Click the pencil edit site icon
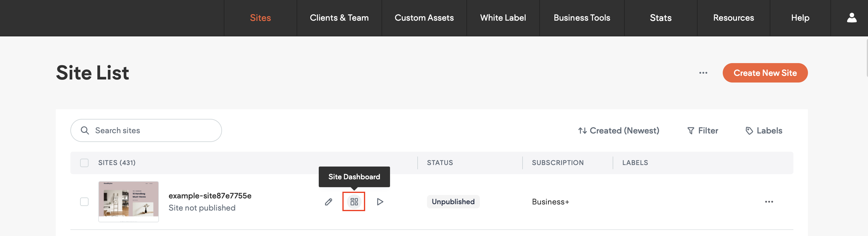The image size is (868, 236). tap(328, 202)
